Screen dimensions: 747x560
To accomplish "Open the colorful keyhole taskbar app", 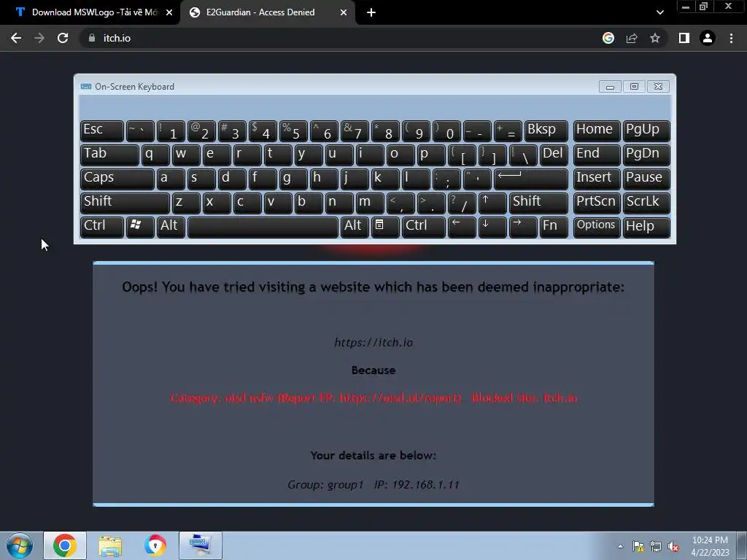I will point(155,545).
